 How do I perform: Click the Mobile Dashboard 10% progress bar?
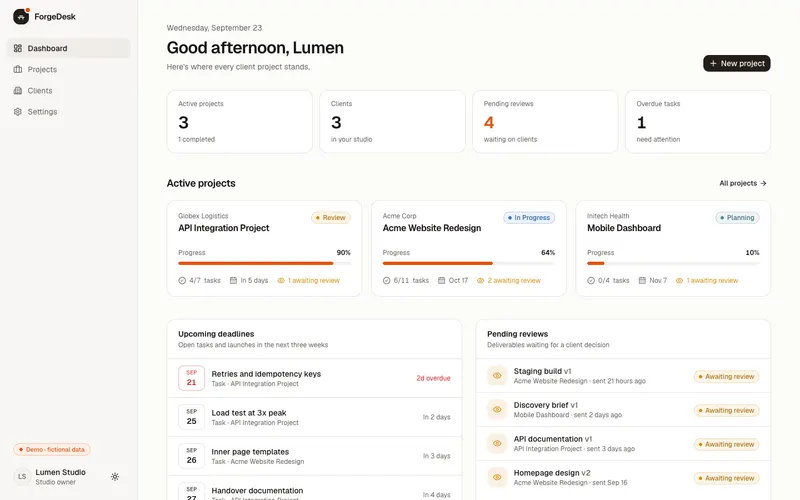click(x=673, y=263)
